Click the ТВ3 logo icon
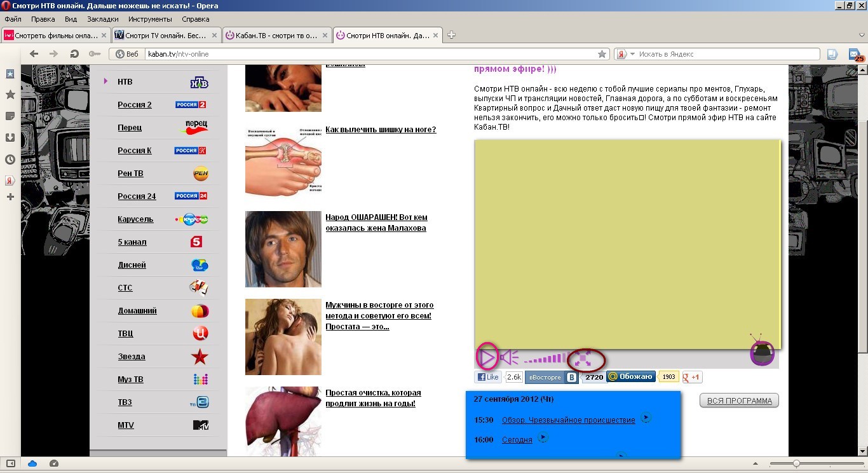The width and height of the screenshot is (868, 473). (200, 402)
